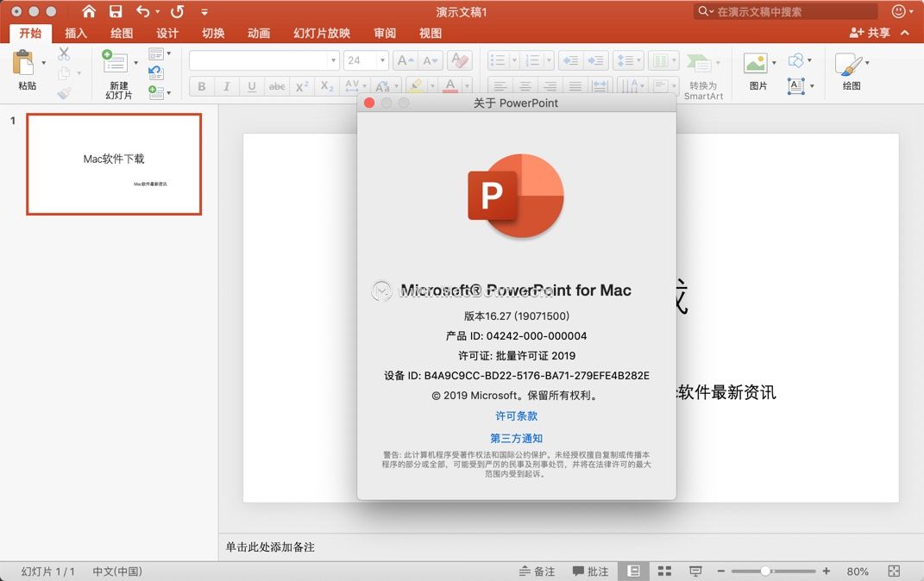Open the License Terms (许可条款) link

[516, 416]
